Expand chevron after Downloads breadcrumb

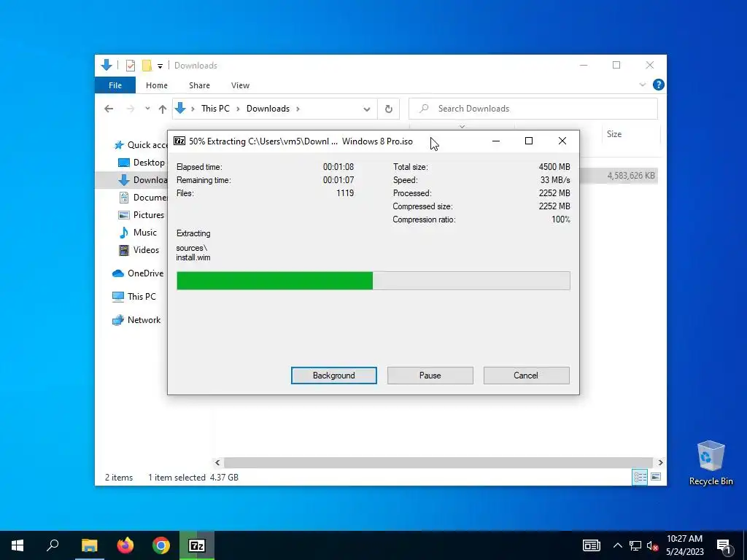[298, 109]
